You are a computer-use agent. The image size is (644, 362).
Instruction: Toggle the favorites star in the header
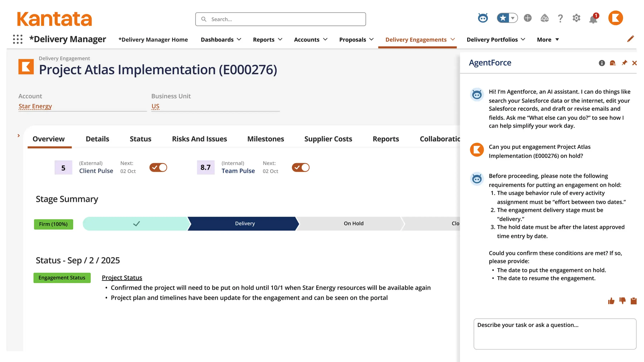tap(503, 18)
